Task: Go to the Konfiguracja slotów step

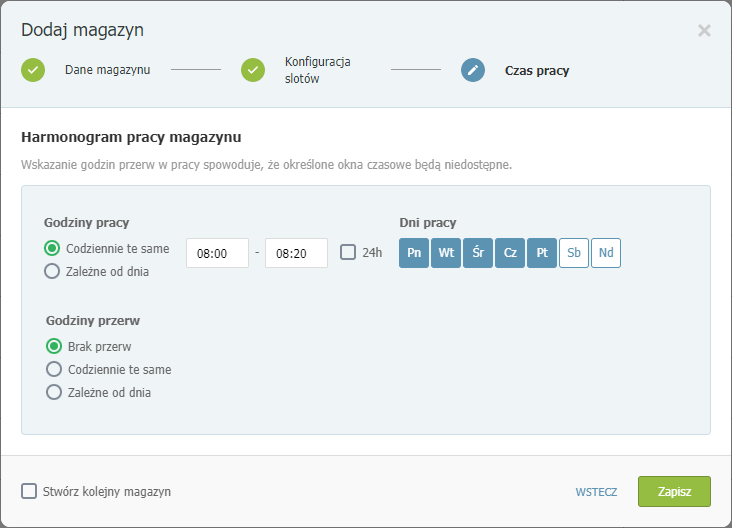Action: (x=317, y=70)
